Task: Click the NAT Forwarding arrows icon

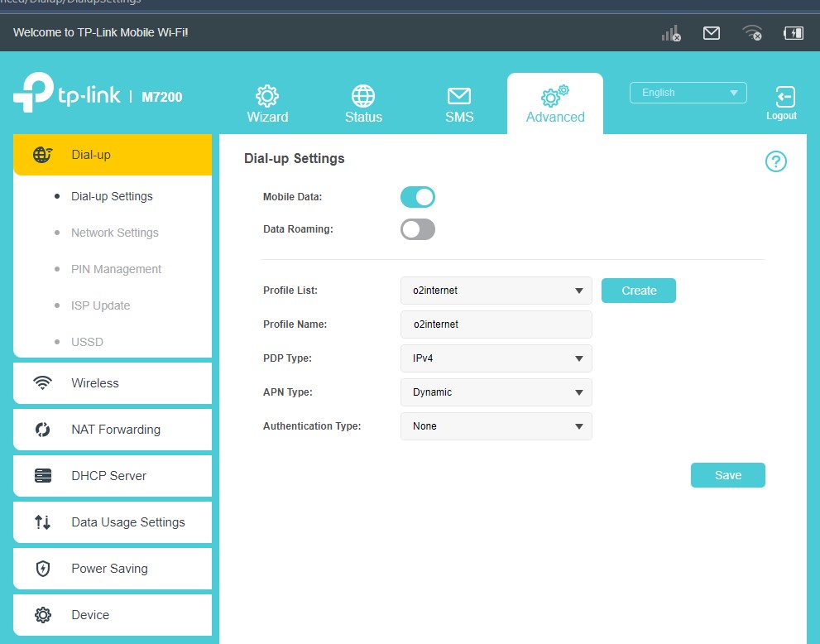Action: click(x=42, y=430)
